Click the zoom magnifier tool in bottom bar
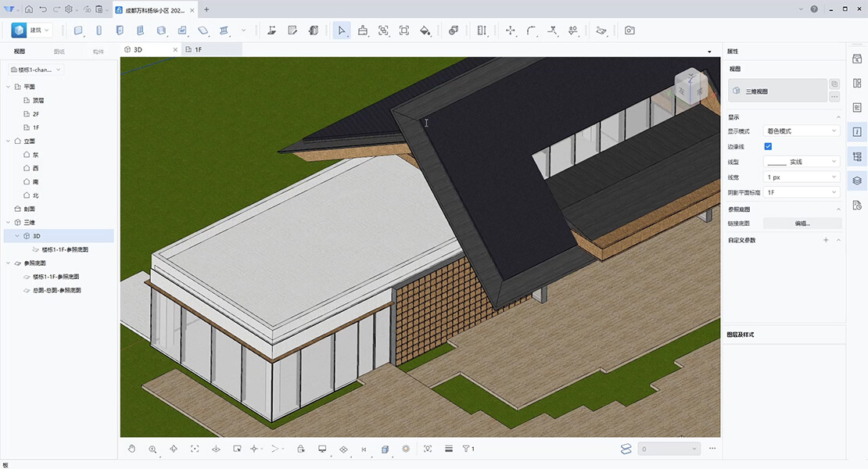Viewport: 868px width, 469px height. coord(152,449)
